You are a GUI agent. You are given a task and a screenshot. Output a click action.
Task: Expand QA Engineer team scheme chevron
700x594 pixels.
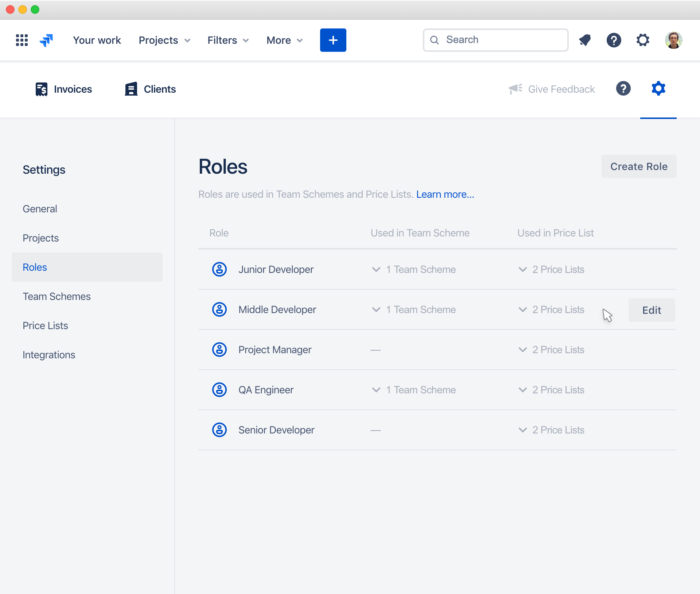click(376, 390)
